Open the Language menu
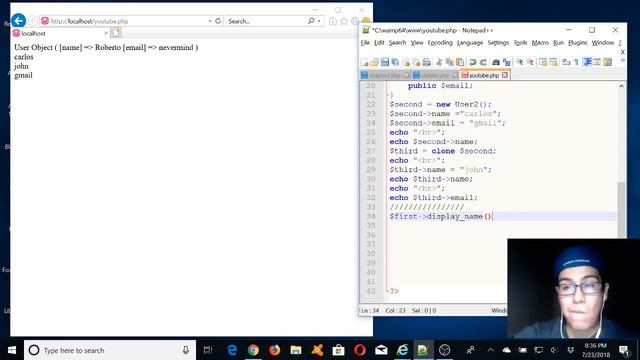 pyautogui.click(x=470, y=43)
